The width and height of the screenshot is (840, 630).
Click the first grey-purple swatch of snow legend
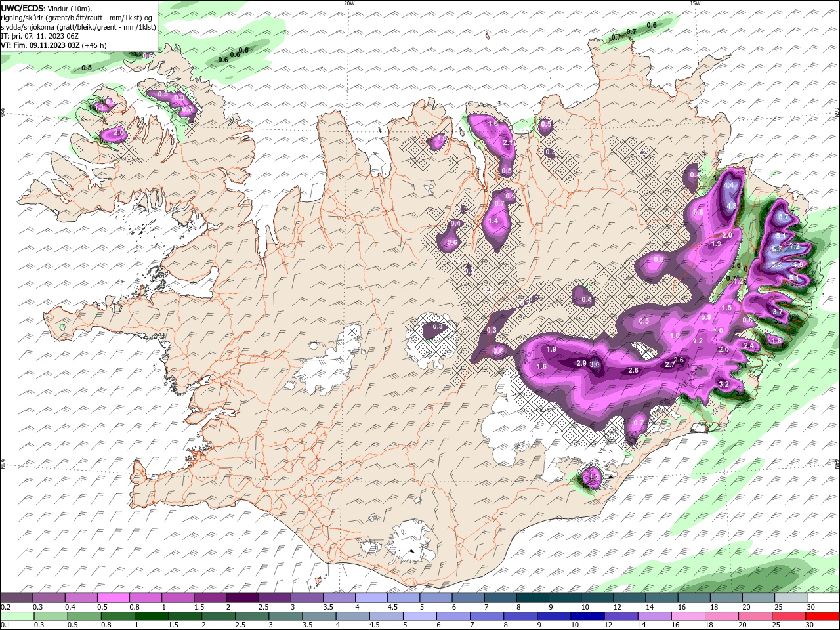[x=16, y=598]
